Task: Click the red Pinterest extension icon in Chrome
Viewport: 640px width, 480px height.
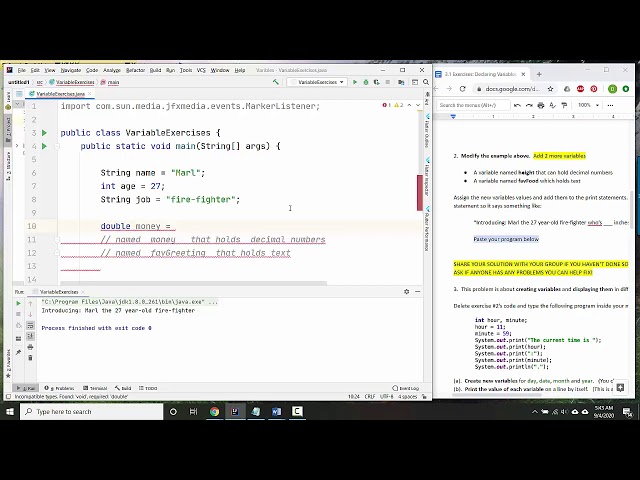Action: coord(594,89)
